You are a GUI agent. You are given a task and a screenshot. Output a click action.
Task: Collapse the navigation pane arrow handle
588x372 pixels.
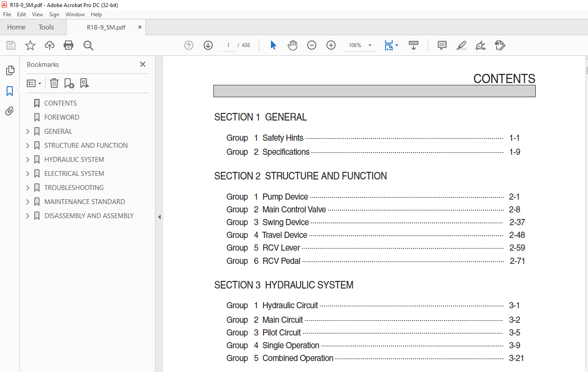pos(159,217)
